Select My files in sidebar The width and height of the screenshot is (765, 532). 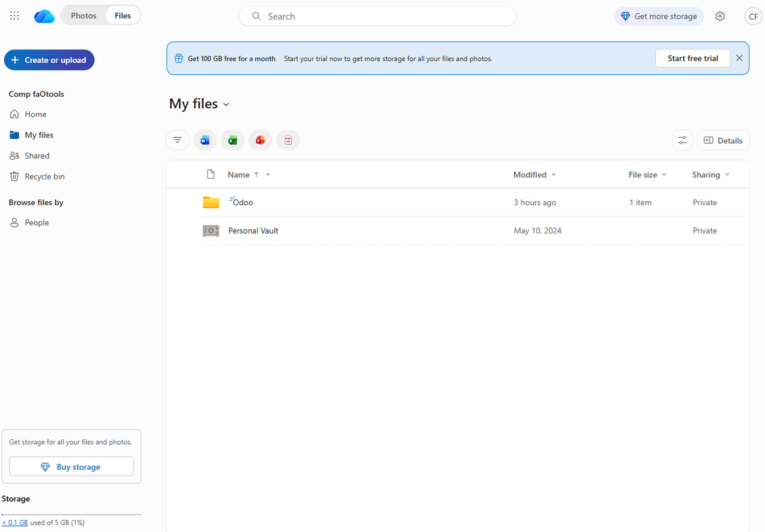[x=39, y=135]
